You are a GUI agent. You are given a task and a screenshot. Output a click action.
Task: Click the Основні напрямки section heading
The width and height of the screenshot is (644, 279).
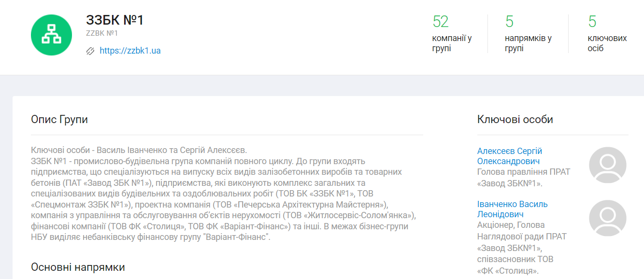tap(78, 267)
